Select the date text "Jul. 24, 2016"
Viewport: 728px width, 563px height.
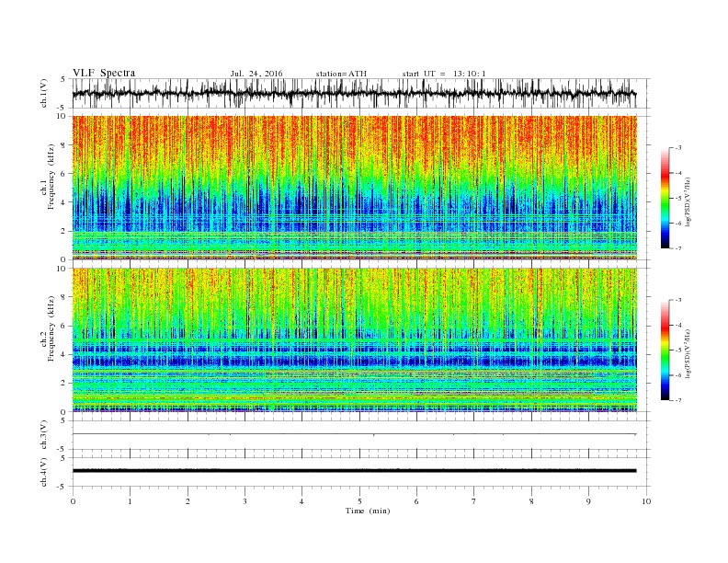click(x=256, y=74)
